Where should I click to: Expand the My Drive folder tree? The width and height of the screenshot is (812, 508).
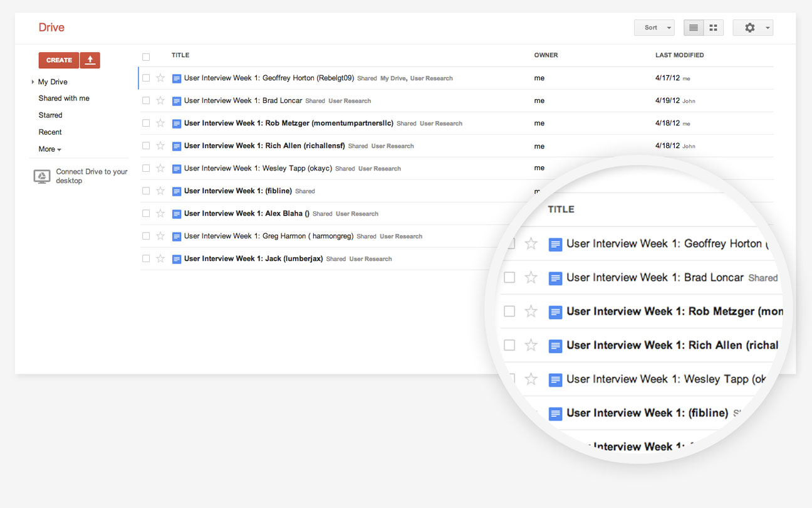pyautogui.click(x=33, y=82)
